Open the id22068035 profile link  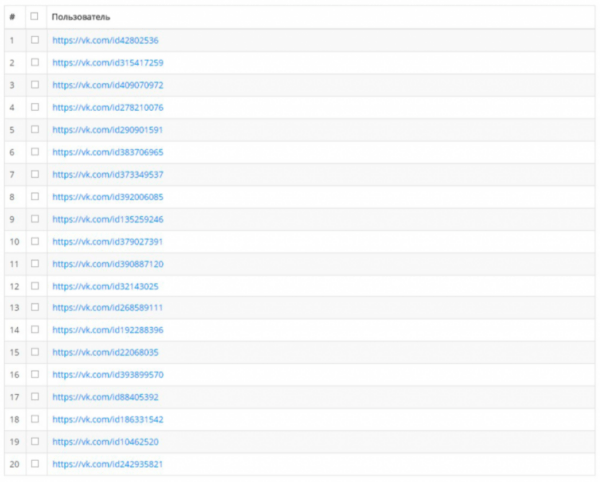tap(105, 352)
